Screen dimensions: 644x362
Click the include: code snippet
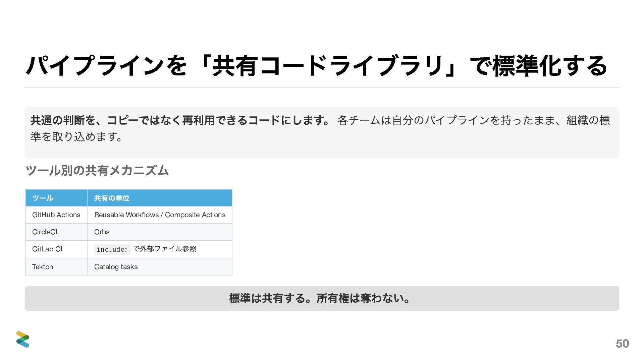pos(112,249)
